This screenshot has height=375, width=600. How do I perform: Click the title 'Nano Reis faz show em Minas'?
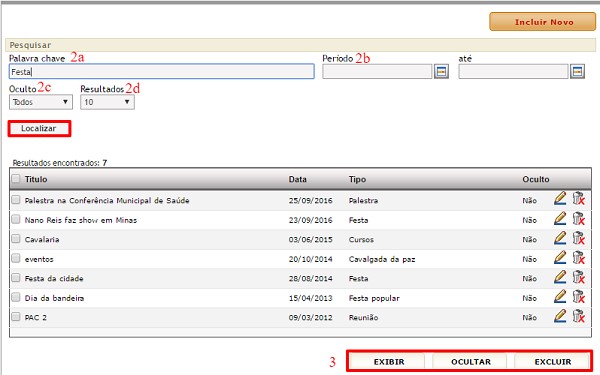tap(81, 220)
